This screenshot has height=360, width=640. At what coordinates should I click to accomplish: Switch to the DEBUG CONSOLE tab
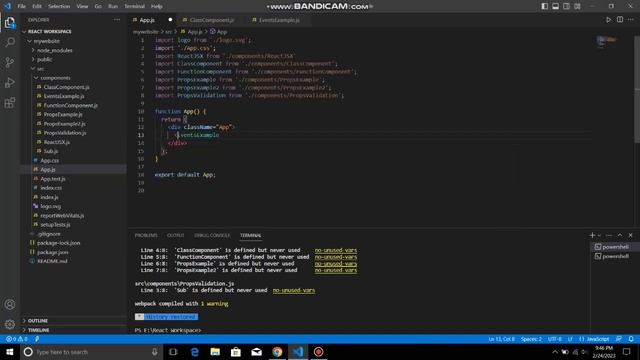click(212, 235)
